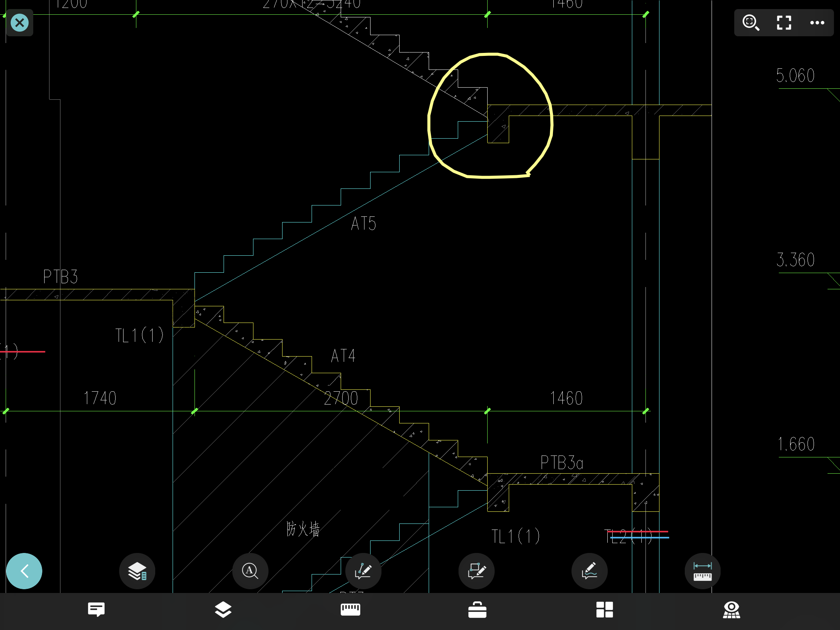Screen dimensions: 840x630
Task: Click the PTB3a platform label
Action: pos(562,463)
